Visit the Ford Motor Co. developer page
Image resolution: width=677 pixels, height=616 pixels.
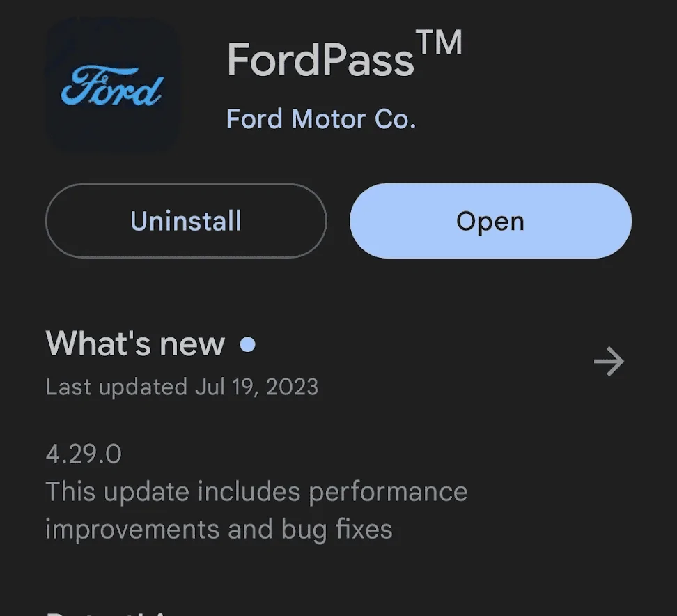click(321, 119)
